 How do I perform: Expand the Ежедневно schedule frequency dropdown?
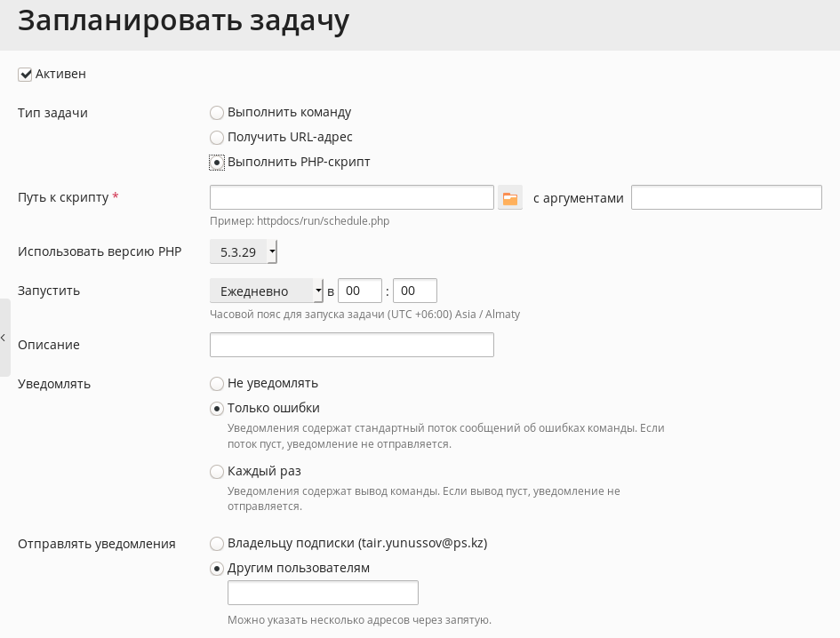(x=267, y=291)
